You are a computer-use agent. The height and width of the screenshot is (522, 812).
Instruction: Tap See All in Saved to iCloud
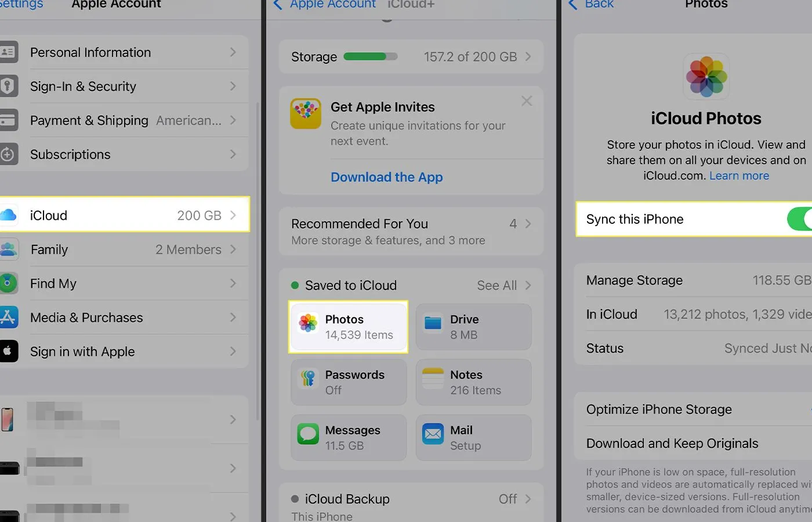[496, 285]
